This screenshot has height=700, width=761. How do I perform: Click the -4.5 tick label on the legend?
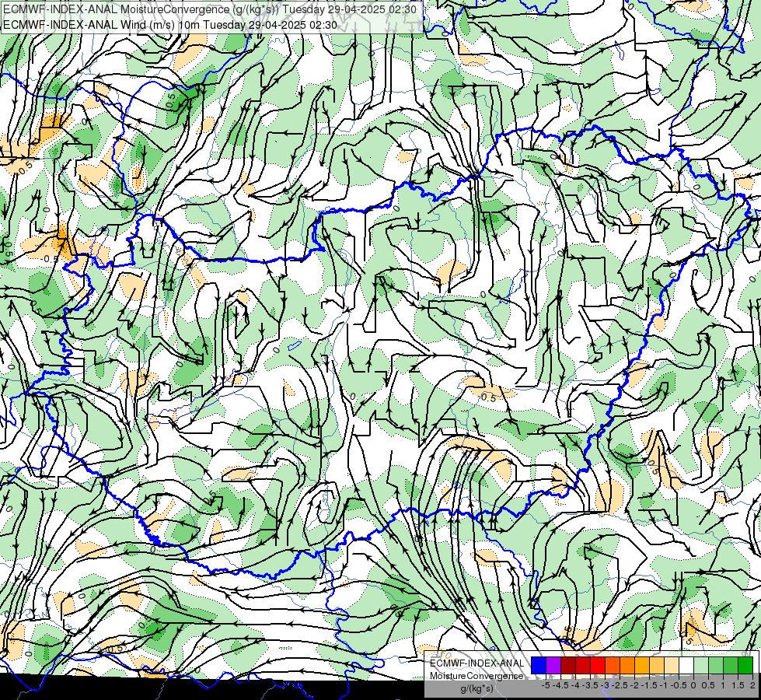561,685
